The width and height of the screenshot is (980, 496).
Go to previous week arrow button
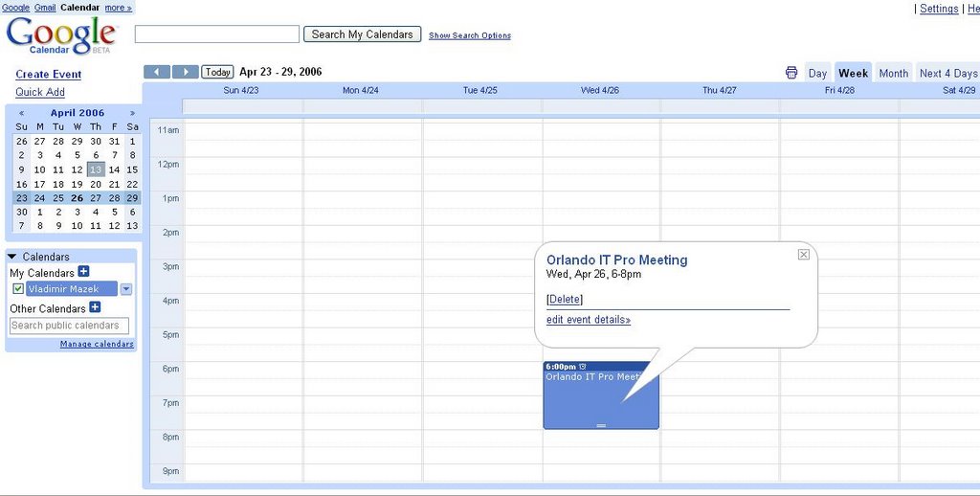coord(157,72)
